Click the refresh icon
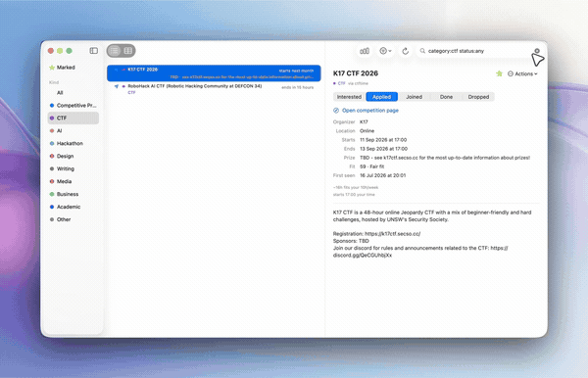 point(406,51)
